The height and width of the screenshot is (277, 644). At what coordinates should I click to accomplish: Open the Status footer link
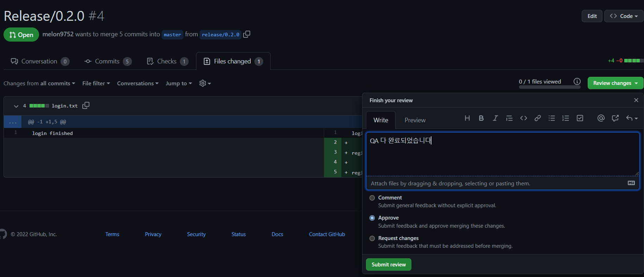239,234
